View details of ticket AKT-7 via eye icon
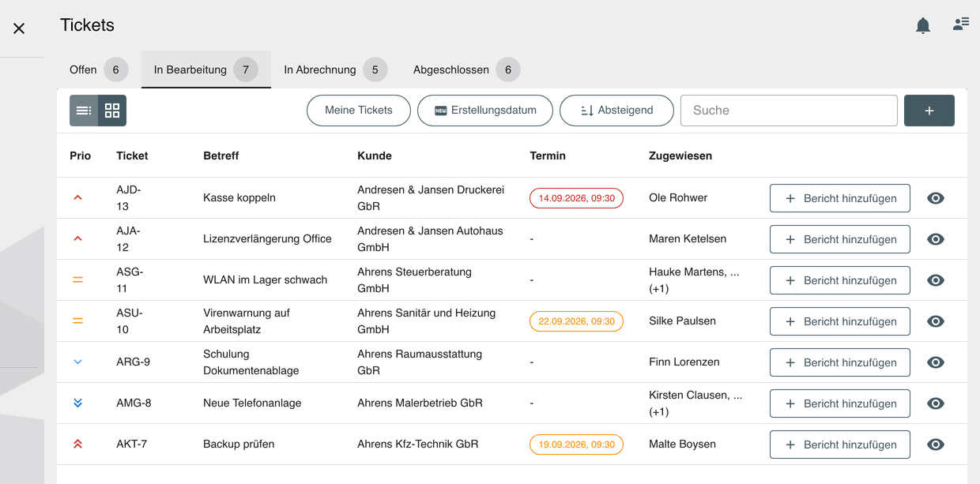Viewport: 980px width, 484px height. pos(936,445)
